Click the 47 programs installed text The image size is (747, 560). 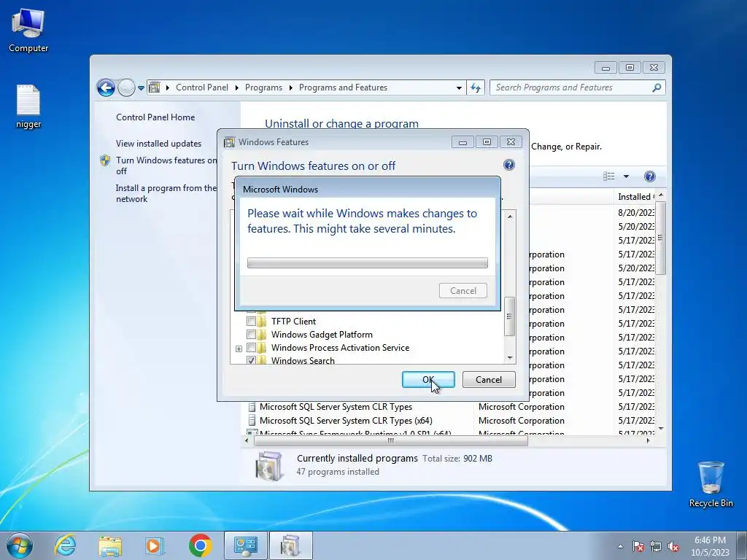[338, 472]
